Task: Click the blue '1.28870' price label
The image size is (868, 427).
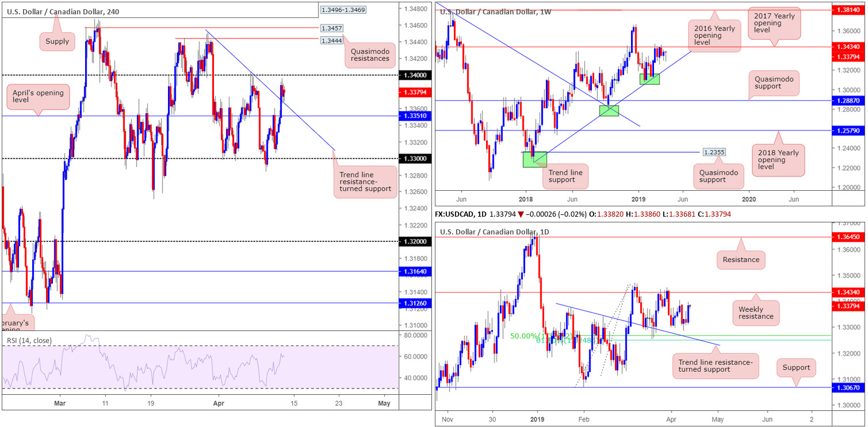Action: 848,101
